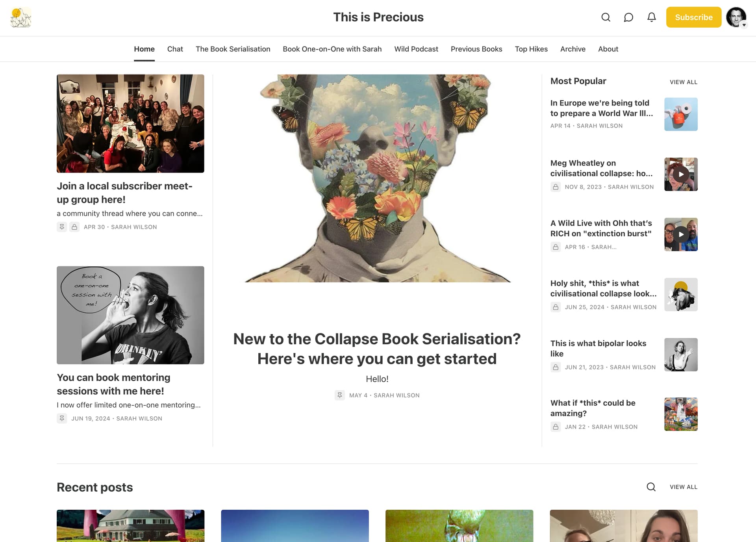Open New to the Collapse Book Serialisation post
The height and width of the screenshot is (542, 756).
point(377,349)
